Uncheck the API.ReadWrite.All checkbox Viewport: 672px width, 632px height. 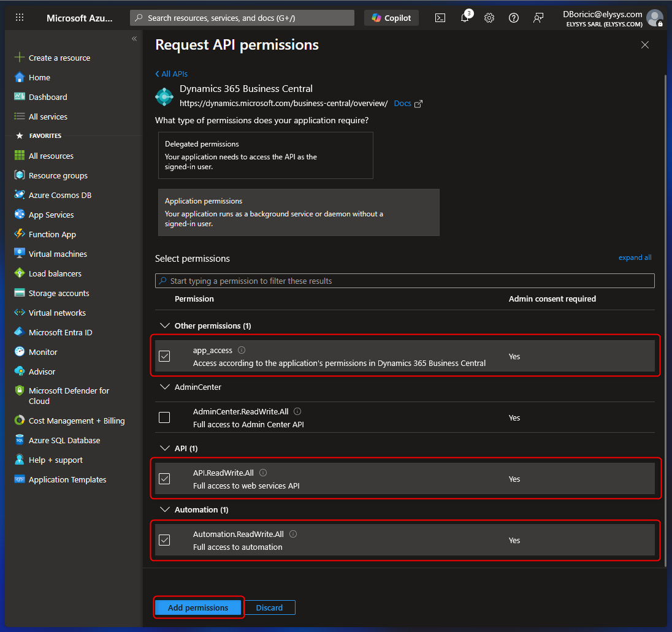(164, 479)
